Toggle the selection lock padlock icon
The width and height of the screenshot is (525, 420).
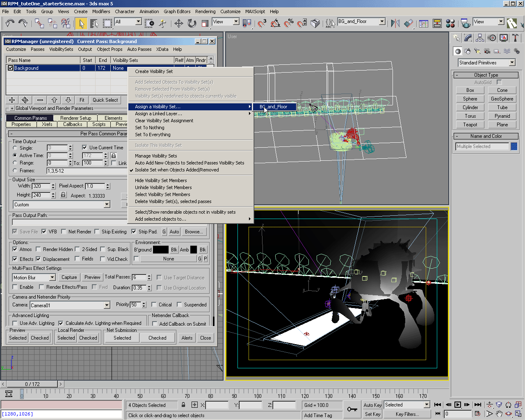coord(183,405)
